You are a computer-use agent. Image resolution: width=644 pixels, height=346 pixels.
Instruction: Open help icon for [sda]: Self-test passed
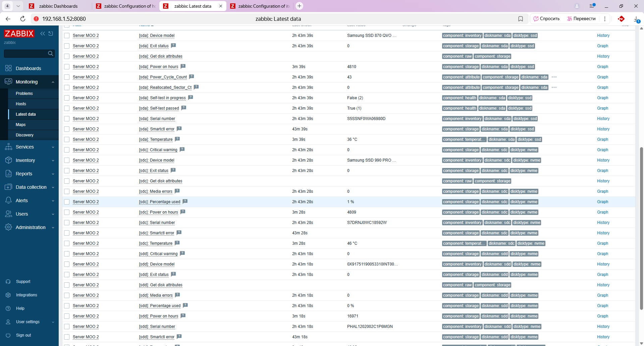(x=183, y=108)
